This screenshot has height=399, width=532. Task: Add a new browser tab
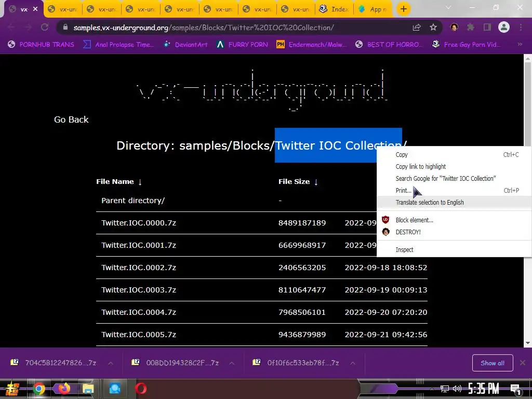403,9
